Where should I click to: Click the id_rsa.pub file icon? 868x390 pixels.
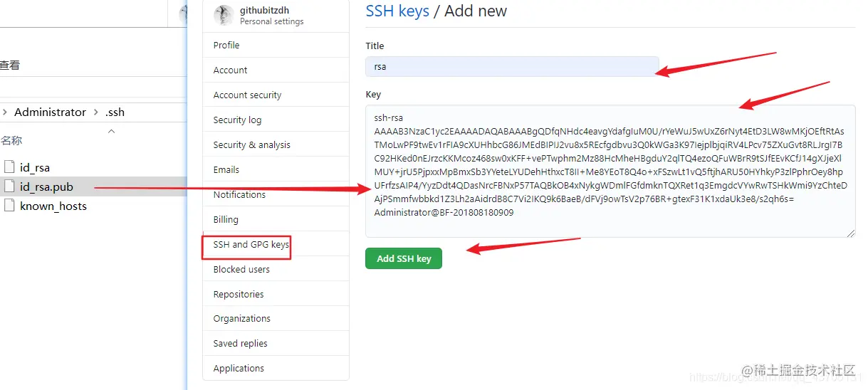tap(9, 186)
